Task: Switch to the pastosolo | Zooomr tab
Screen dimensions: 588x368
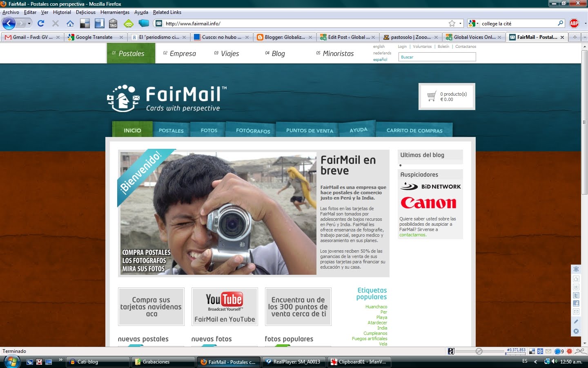Action: pos(410,37)
